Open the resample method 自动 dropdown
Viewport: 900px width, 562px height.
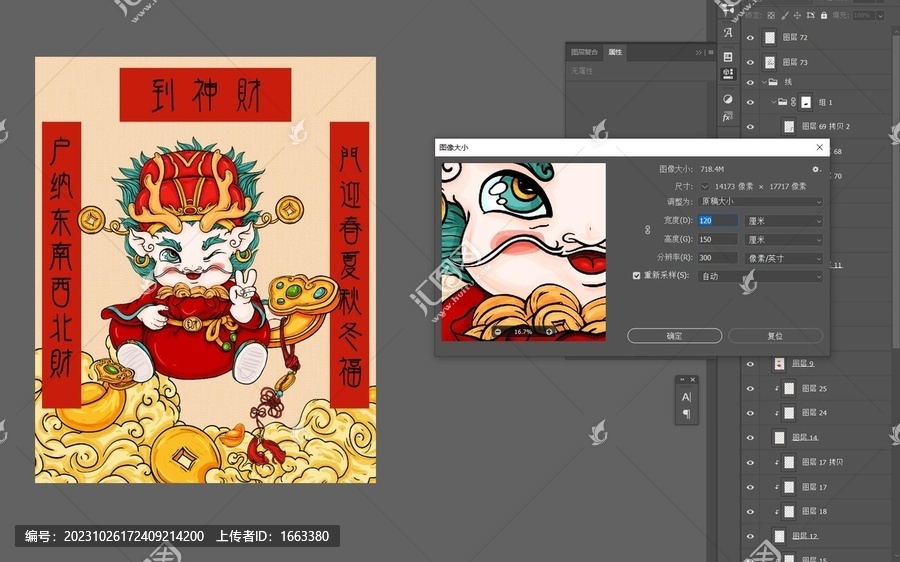point(761,276)
